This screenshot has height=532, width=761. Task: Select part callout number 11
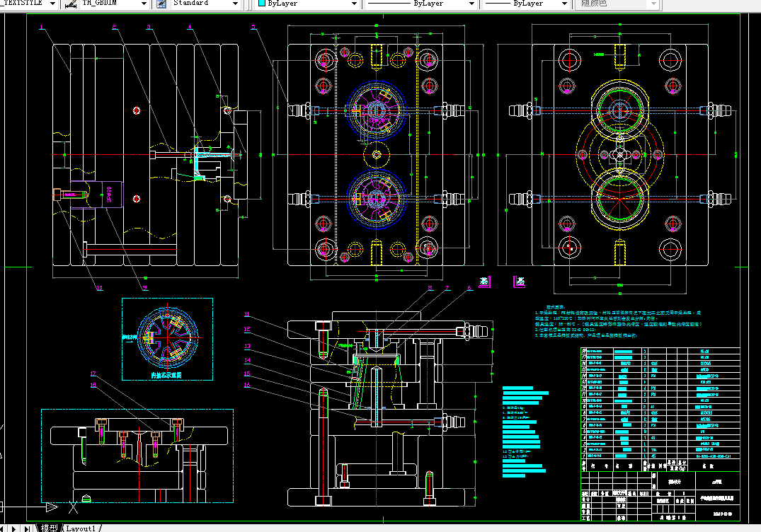coord(247,314)
